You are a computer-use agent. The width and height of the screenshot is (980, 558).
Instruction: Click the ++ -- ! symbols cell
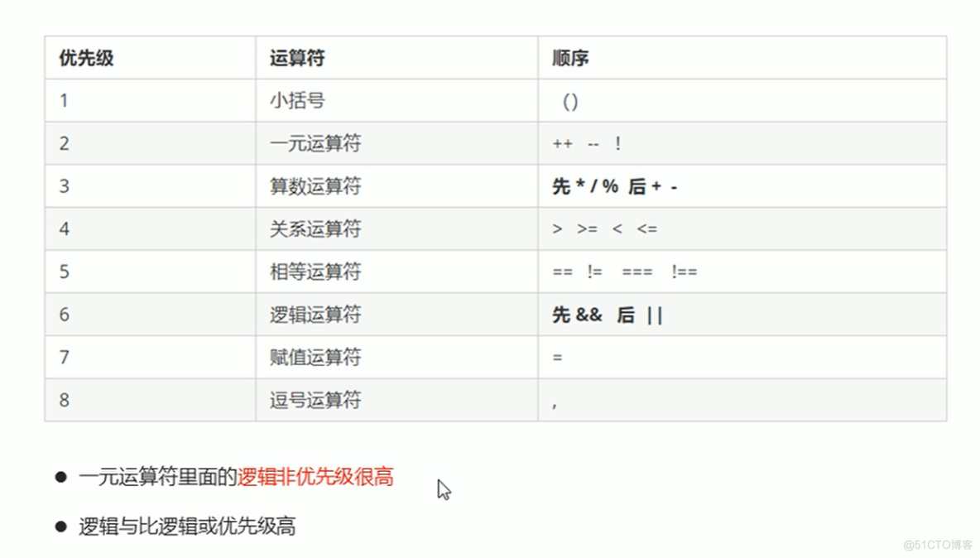(588, 143)
